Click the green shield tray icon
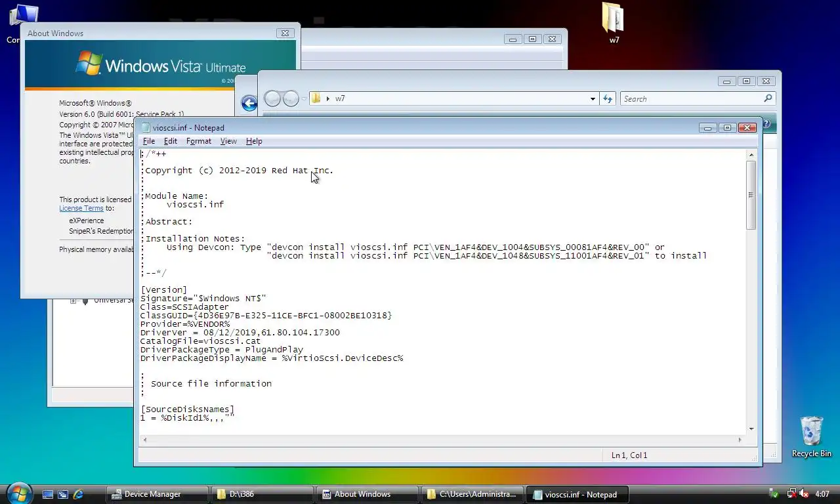Image resolution: width=840 pixels, height=504 pixels. pos(774,494)
